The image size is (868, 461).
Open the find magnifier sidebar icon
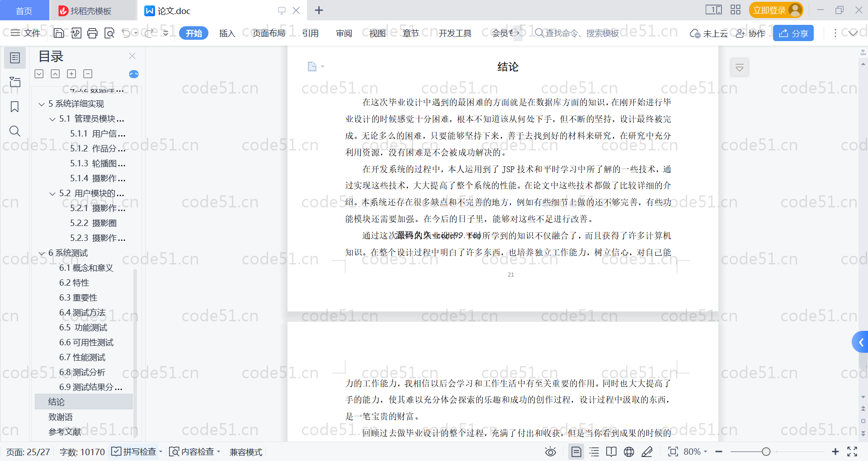click(x=15, y=131)
